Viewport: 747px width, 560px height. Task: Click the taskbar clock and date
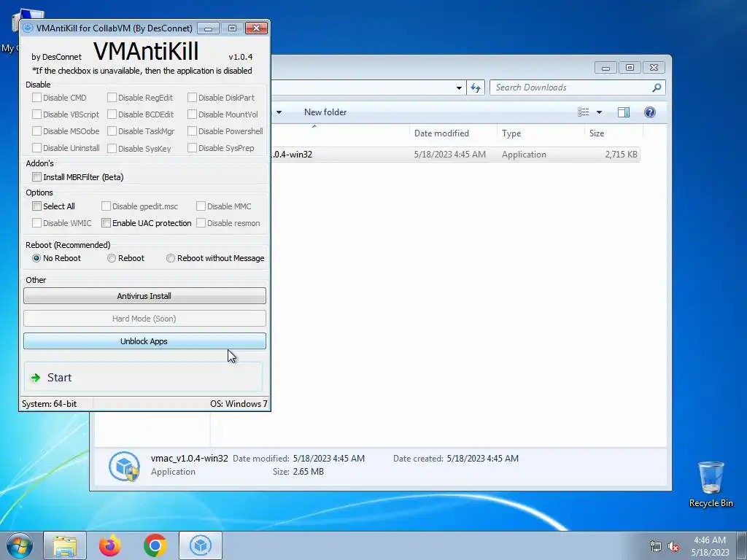(x=710, y=546)
